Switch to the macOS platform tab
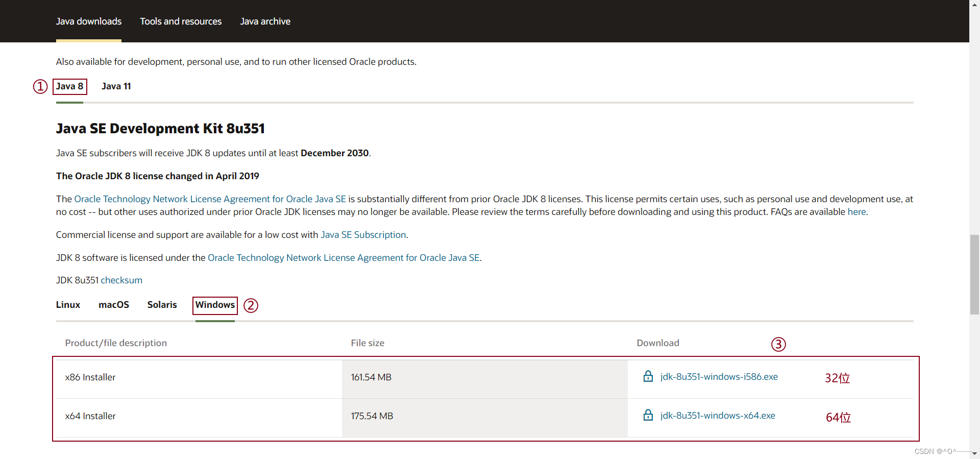 tap(114, 305)
